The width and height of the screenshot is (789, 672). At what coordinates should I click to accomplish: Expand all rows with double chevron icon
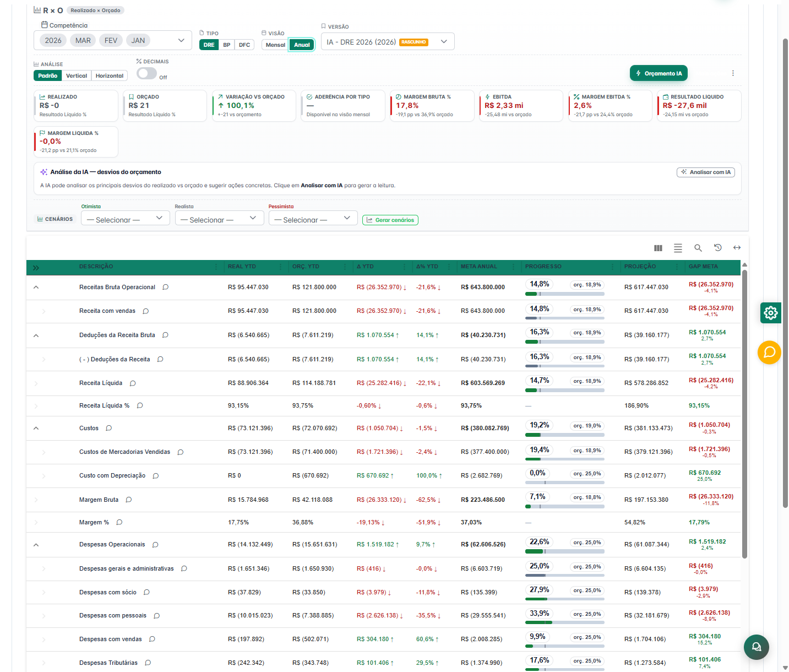point(36,268)
